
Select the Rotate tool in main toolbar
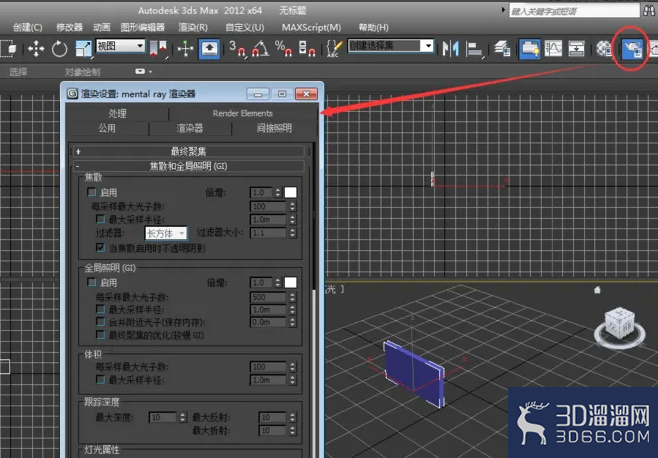point(60,49)
